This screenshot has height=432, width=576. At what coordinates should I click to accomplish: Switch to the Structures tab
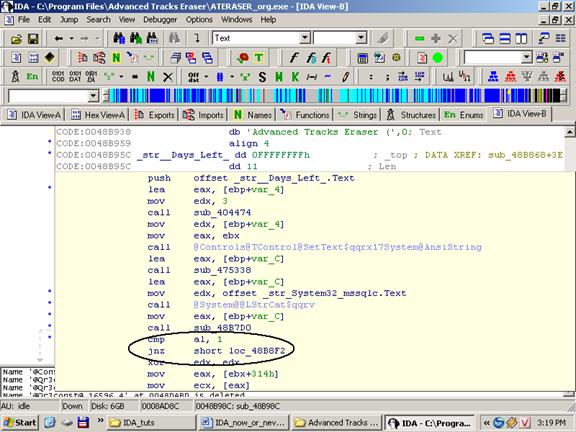pyautogui.click(x=412, y=115)
